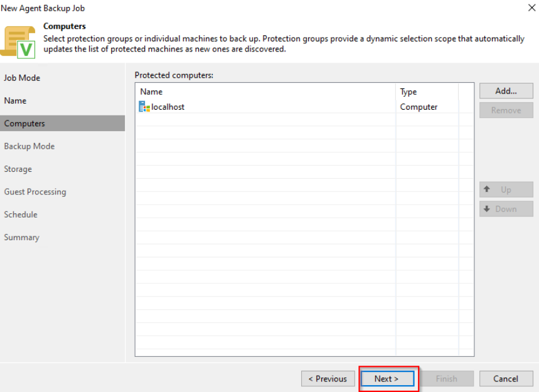This screenshot has width=539, height=392.
Task: Click the backup job wizard scroll icon
Action: tap(19, 41)
